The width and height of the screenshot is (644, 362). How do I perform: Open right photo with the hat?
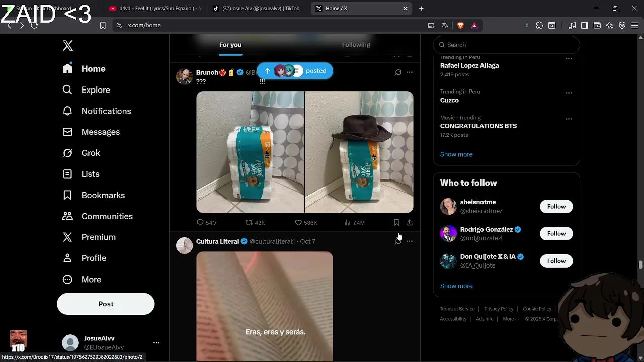tap(359, 152)
